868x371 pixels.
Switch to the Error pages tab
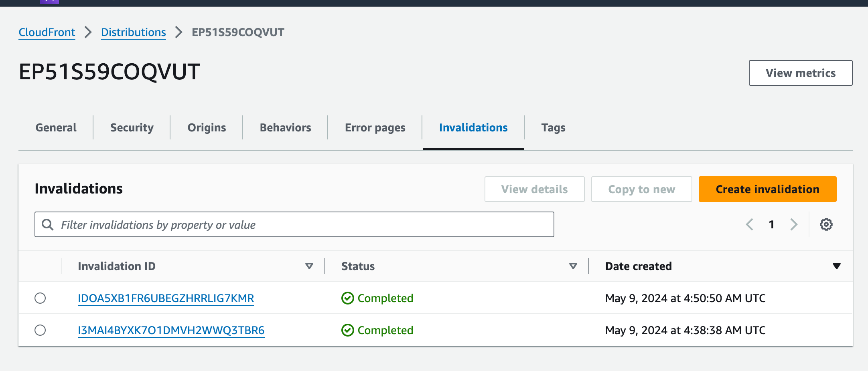(375, 127)
